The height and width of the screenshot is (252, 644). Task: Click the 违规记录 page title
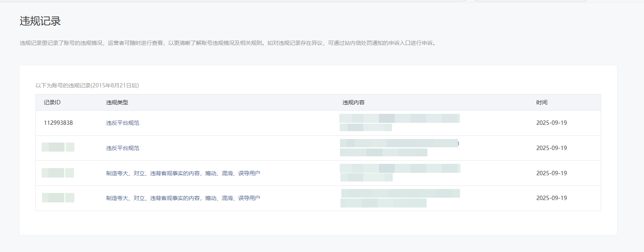point(40,21)
